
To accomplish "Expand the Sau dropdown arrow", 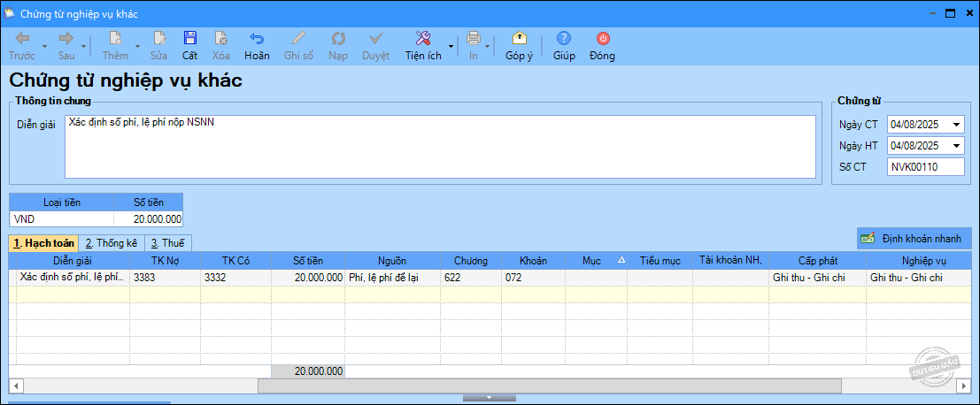I will [84, 46].
